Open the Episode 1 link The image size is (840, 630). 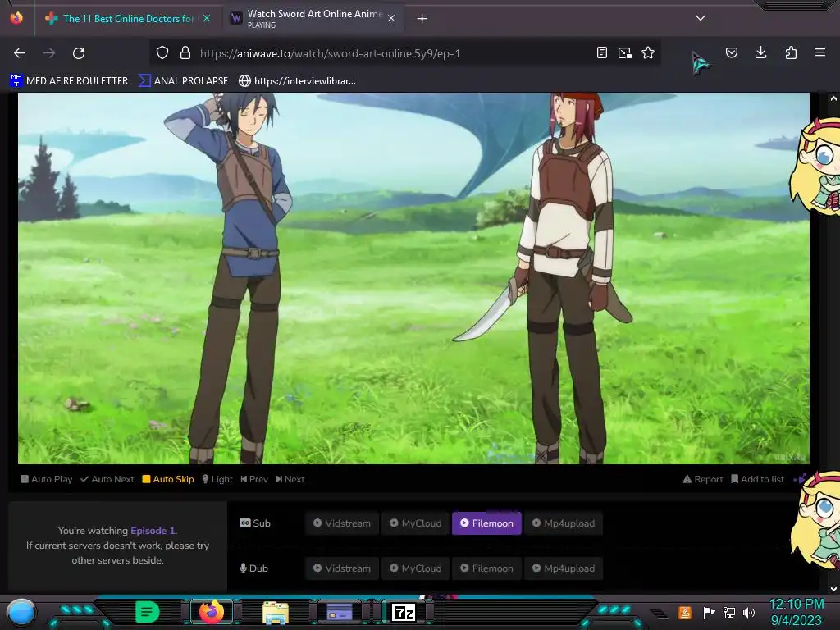tap(153, 531)
